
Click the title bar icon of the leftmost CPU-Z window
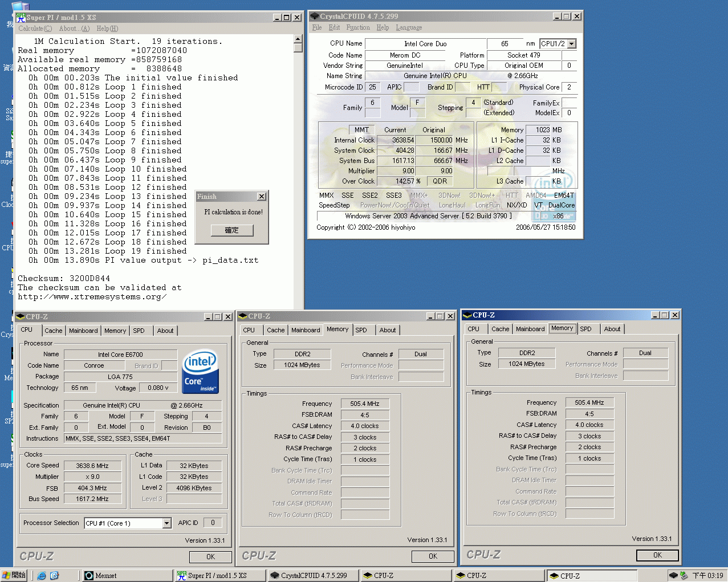[20, 316]
